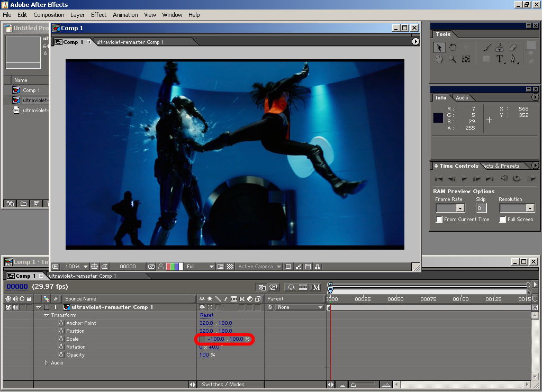
Task: Enable From Current Time checkbox
Action: pos(439,220)
